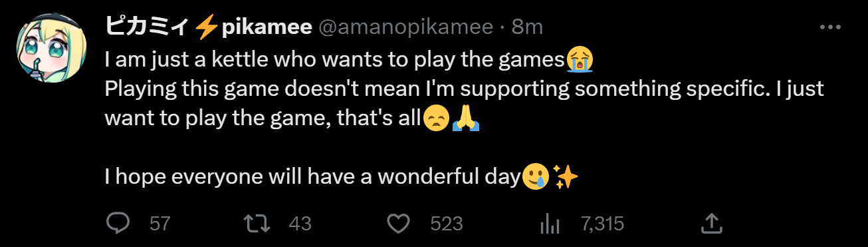Click the reply count 57

tap(160, 224)
